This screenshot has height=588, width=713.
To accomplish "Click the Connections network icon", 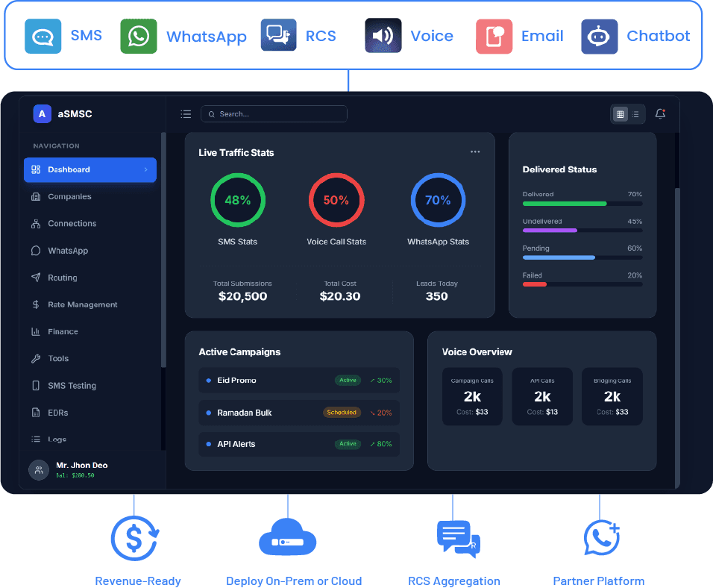I will click(x=36, y=223).
